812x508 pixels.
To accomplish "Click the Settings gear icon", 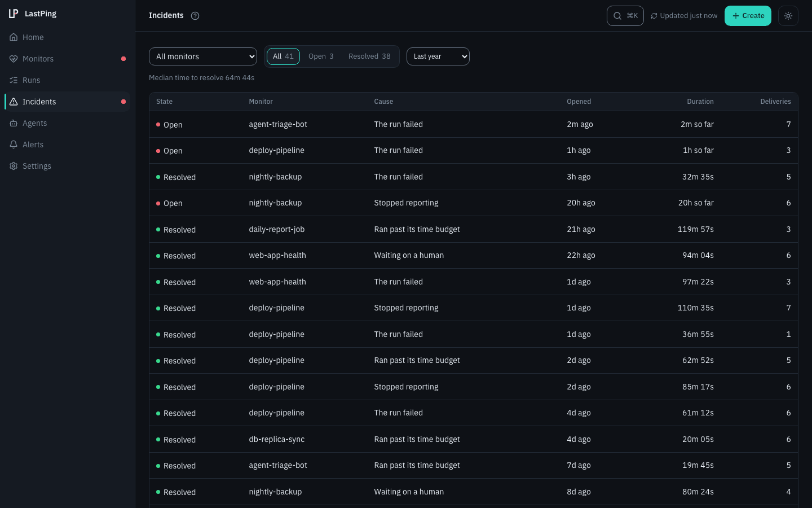I will point(14,166).
